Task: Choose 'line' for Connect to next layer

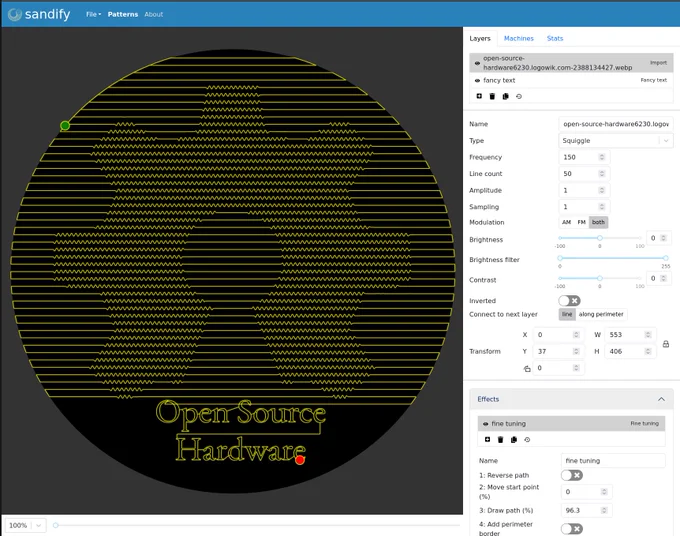Action: tap(567, 314)
